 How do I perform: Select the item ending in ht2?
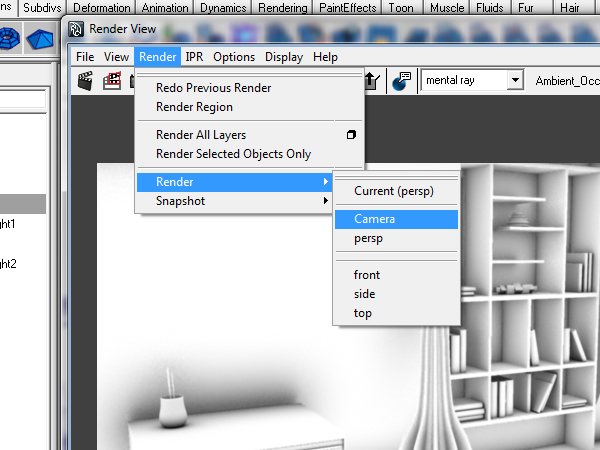point(8,264)
